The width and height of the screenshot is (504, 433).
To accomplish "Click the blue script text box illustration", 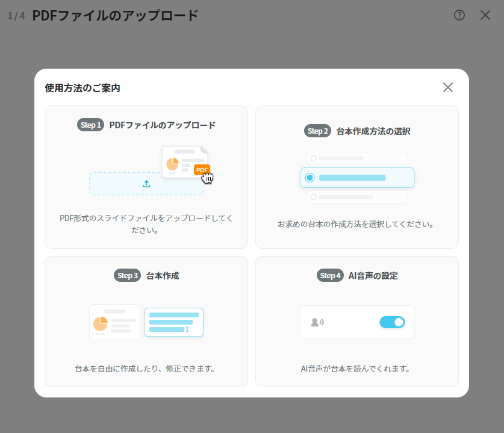I will pos(174,322).
